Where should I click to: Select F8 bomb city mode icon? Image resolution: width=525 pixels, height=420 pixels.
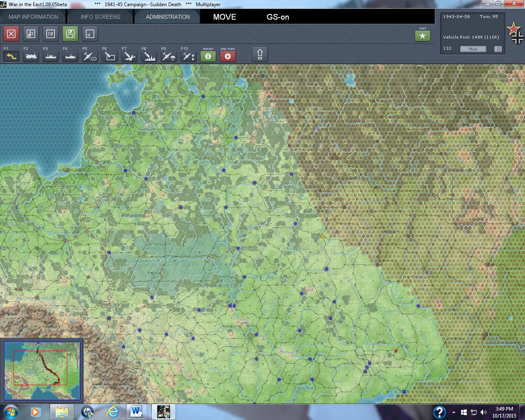tap(149, 56)
